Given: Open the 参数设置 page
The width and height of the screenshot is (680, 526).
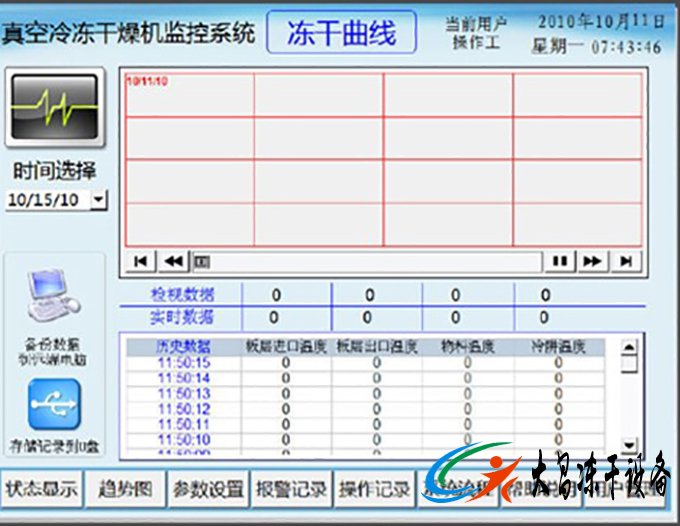Looking at the screenshot, I should click(x=208, y=489).
